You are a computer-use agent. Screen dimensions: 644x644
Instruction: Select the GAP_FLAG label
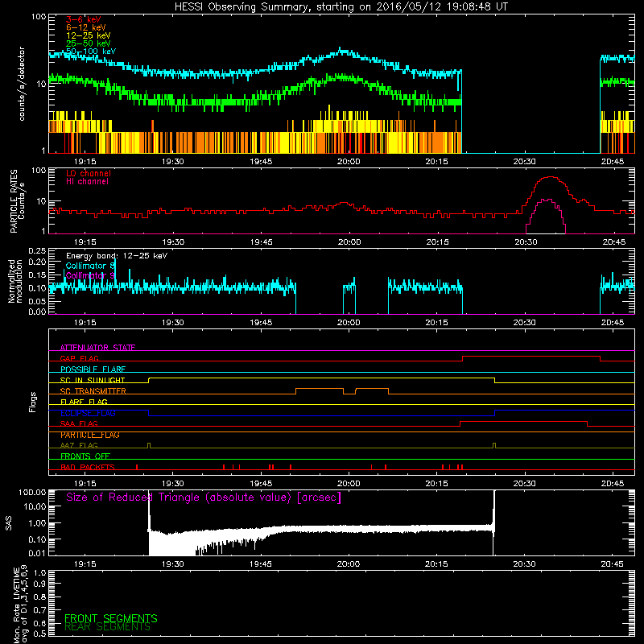79,358
